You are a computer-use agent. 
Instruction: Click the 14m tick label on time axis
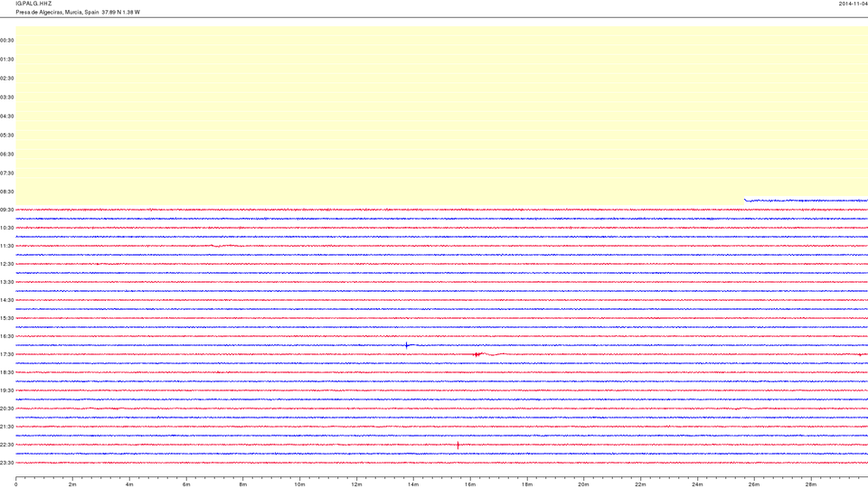point(413,484)
